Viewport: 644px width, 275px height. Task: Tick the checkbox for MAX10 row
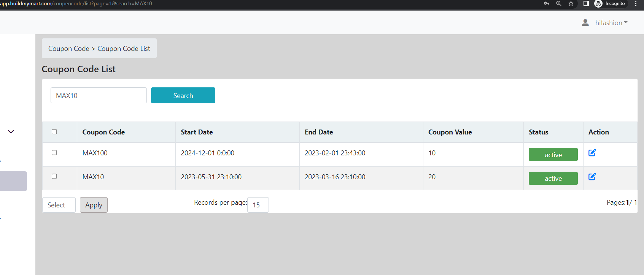54,177
